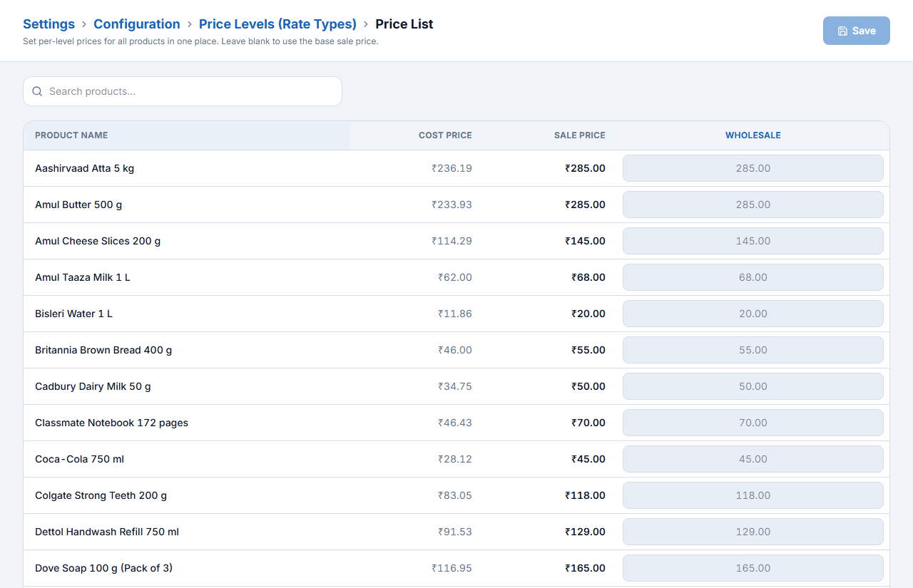Click sale price ₹68.00
The width and height of the screenshot is (913, 588).
(x=588, y=277)
